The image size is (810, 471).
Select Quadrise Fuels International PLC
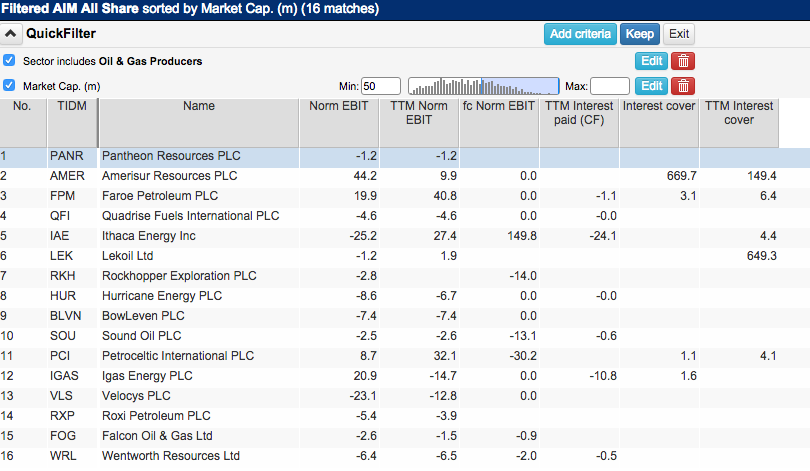191,216
